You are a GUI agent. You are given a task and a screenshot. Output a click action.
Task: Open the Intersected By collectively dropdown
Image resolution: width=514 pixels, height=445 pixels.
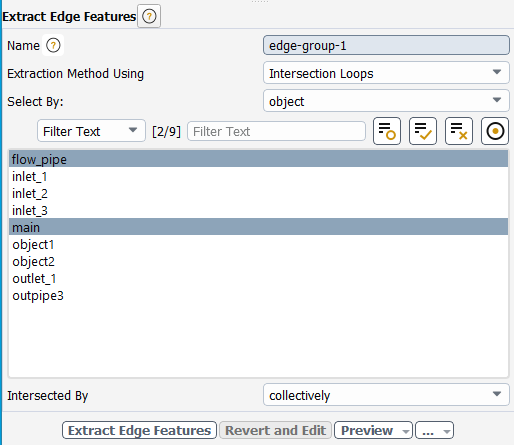point(386,395)
